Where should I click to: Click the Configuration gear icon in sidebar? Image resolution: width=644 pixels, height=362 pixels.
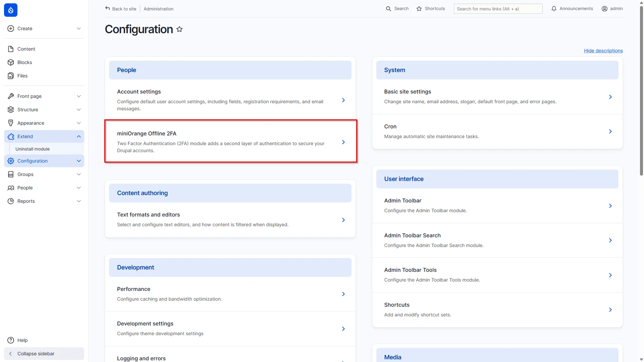pos(11,161)
